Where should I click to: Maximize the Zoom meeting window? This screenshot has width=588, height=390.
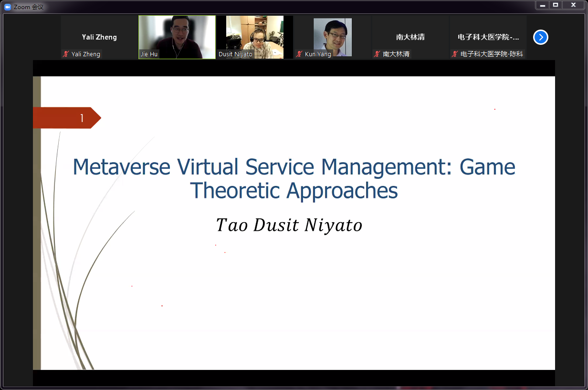tap(555, 5)
